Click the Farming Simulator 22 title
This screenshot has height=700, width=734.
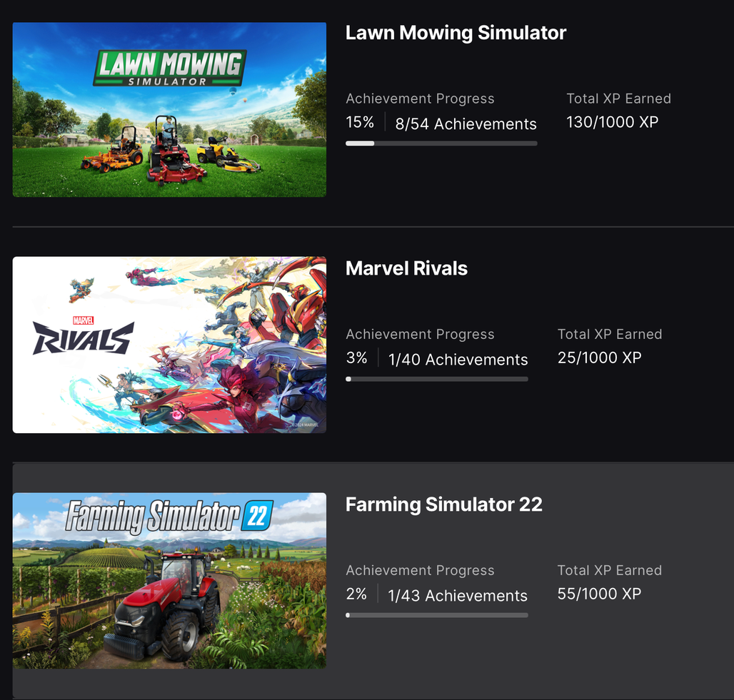[x=444, y=504]
